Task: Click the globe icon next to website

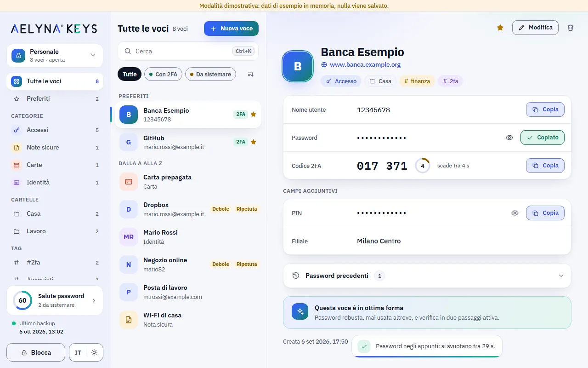Action: 324,65
